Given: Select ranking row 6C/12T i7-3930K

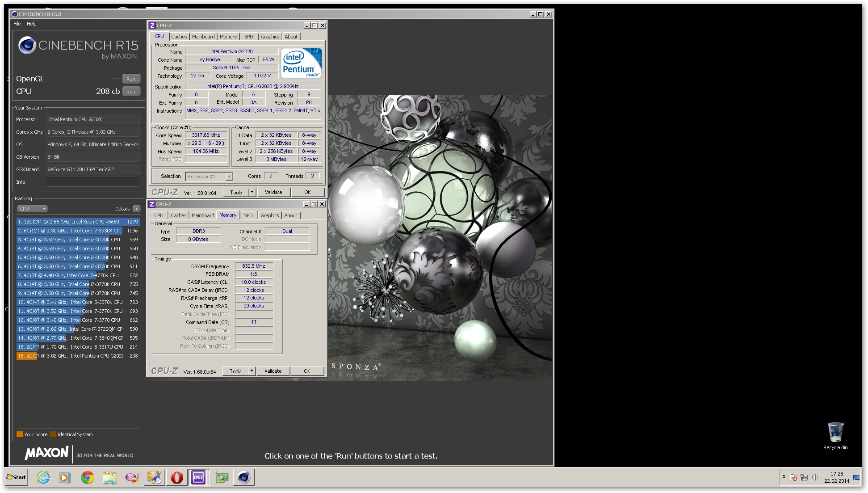Looking at the screenshot, I should coord(78,231).
